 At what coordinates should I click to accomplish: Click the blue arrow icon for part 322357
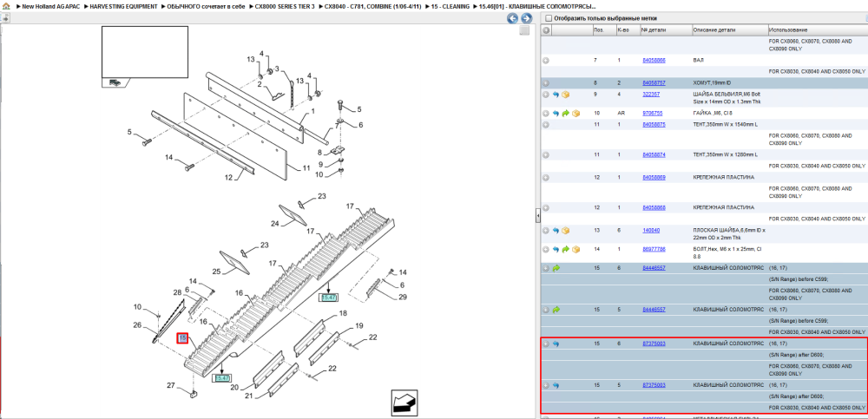(556, 95)
